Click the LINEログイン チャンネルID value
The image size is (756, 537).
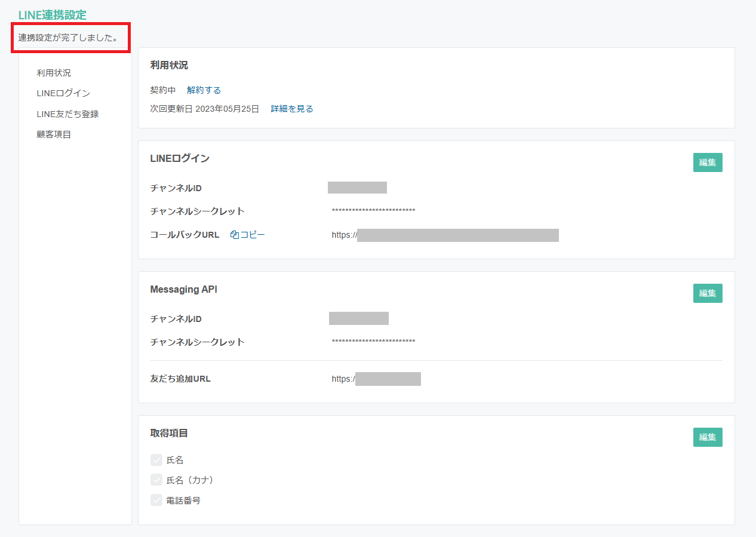(357, 188)
